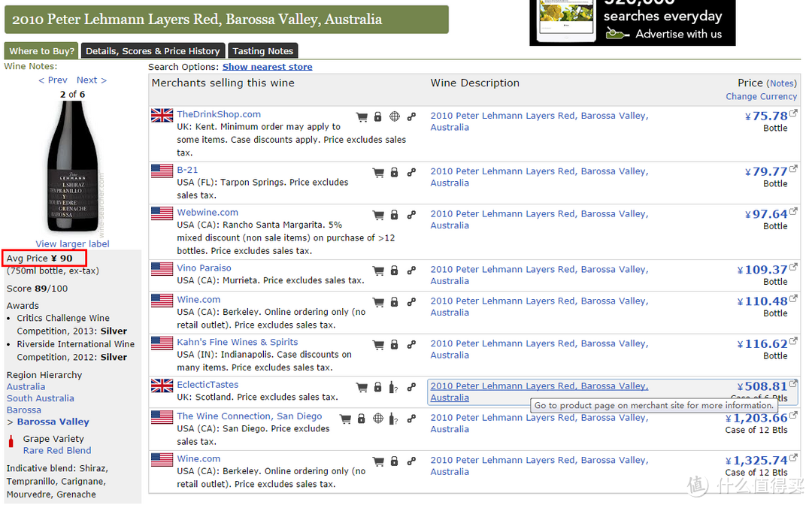Go to the previous wine with Prev
Viewport: 812px width, 505px height.
[x=53, y=80]
